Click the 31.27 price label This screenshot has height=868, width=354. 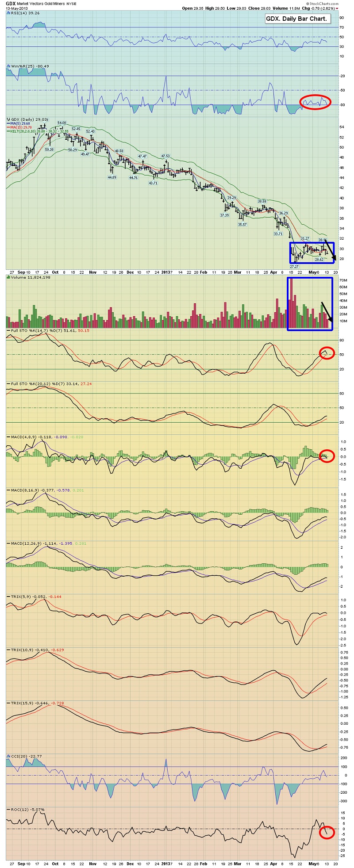[304, 238]
